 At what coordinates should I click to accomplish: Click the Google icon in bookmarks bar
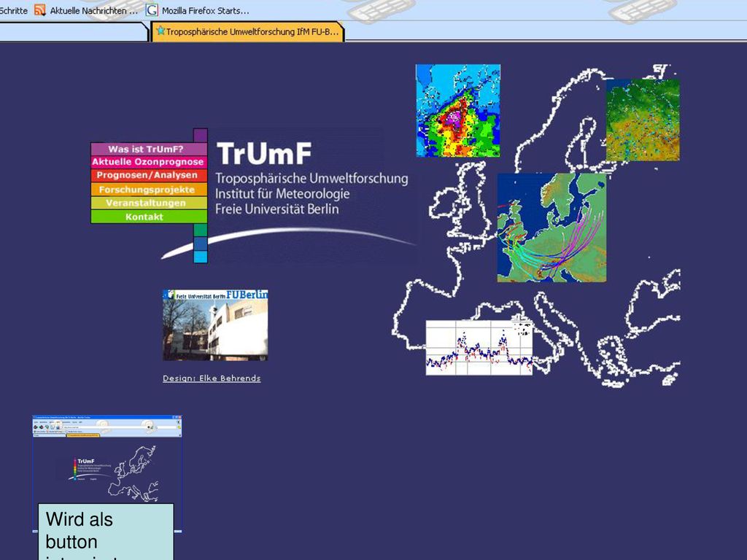tap(152, 10)
